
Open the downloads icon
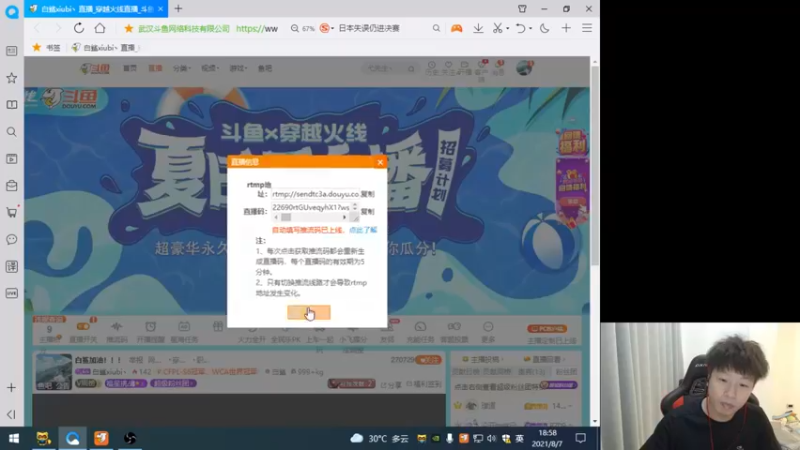pos(478,28)
